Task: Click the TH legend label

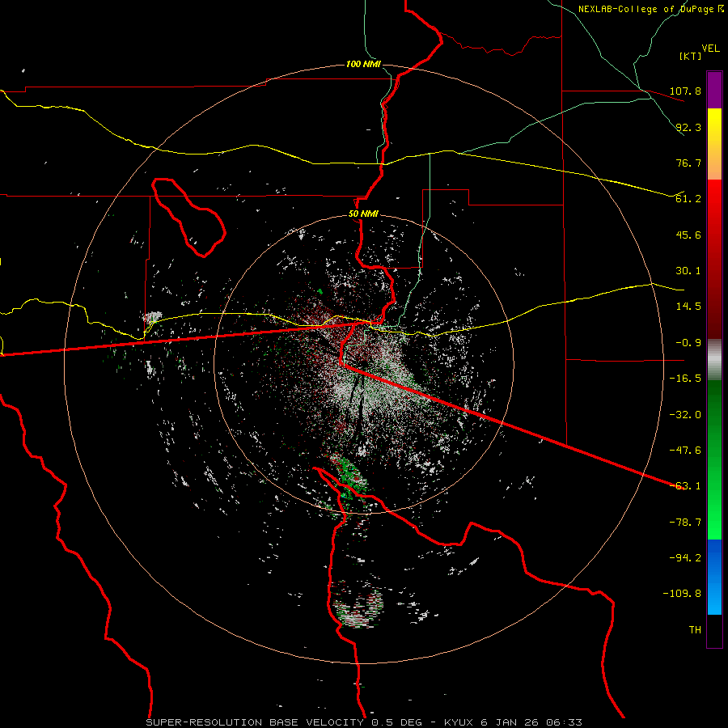Action: click(x=695, y=630)
